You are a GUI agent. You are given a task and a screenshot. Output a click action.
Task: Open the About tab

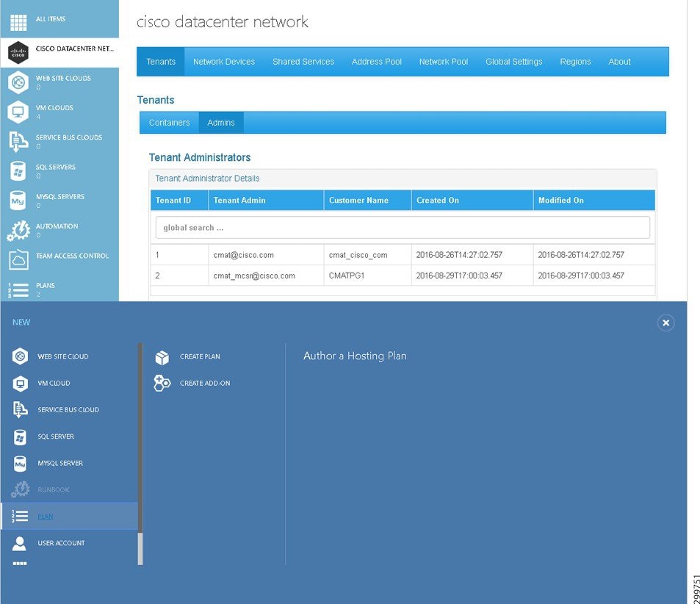point(619,62)
